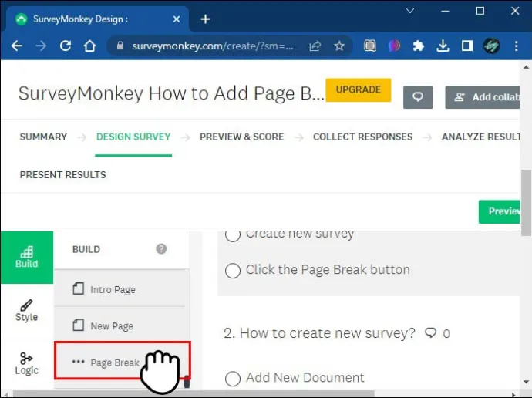Toggle the browser side panel icon
The width and height of the screenshot is (532, 398).
467,46
